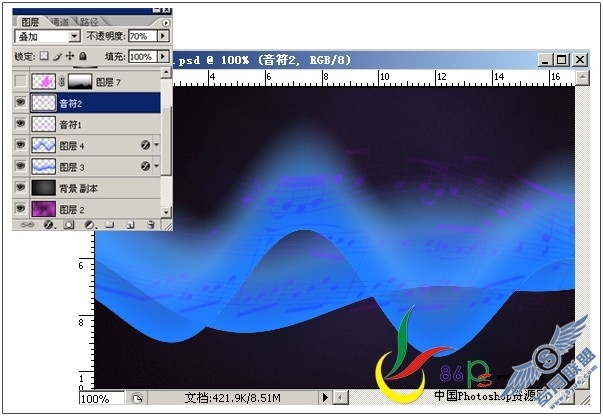Toggle visibility of 图层 3
This screenshot has width=603, height=416.
pyautogui.click(x=20, y=166)
